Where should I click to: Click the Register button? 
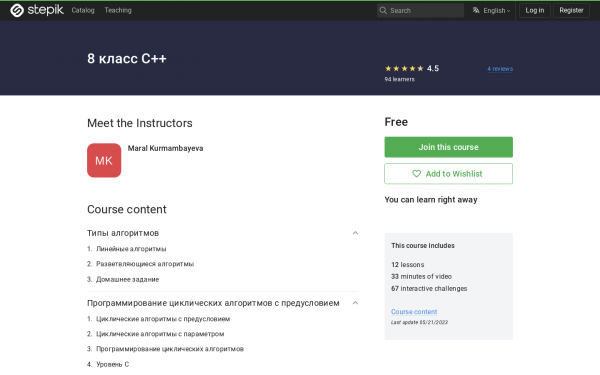571,10
